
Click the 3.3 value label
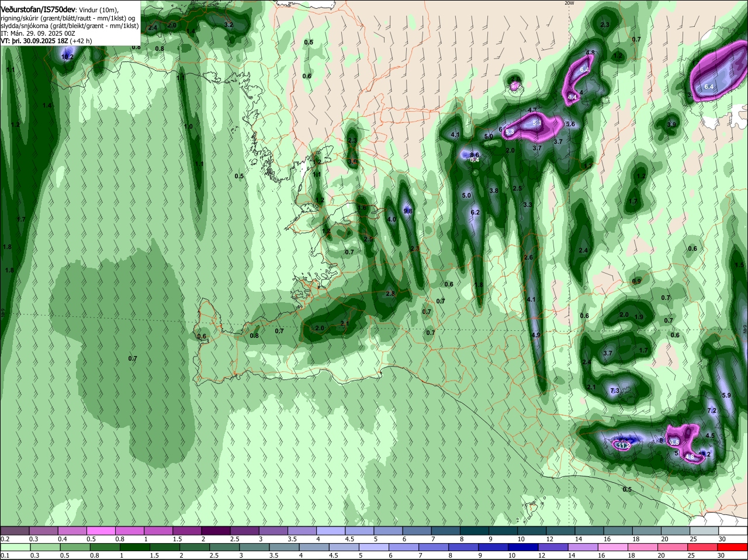click(x=528, y=205)
